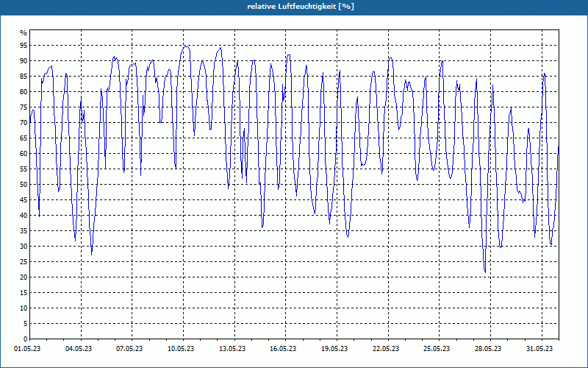Select the x-axis date label 01.05.23
The image size is (588, 368).
coord(27,349)
